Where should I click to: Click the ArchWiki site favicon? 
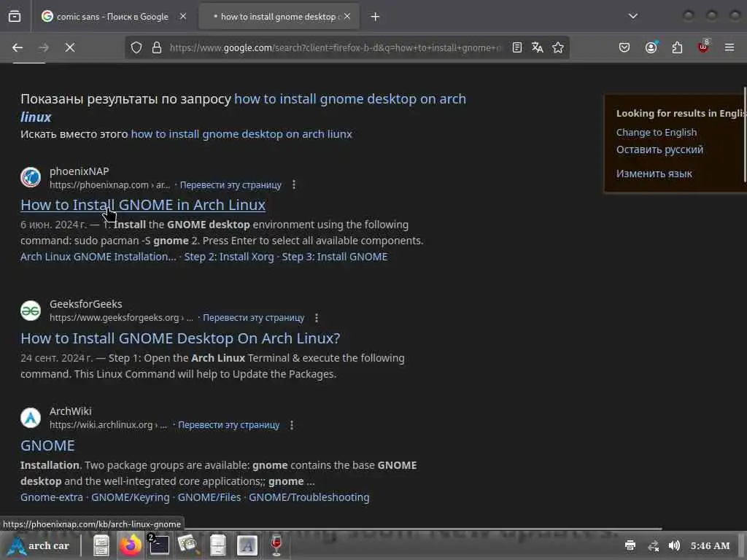(31, 418)
